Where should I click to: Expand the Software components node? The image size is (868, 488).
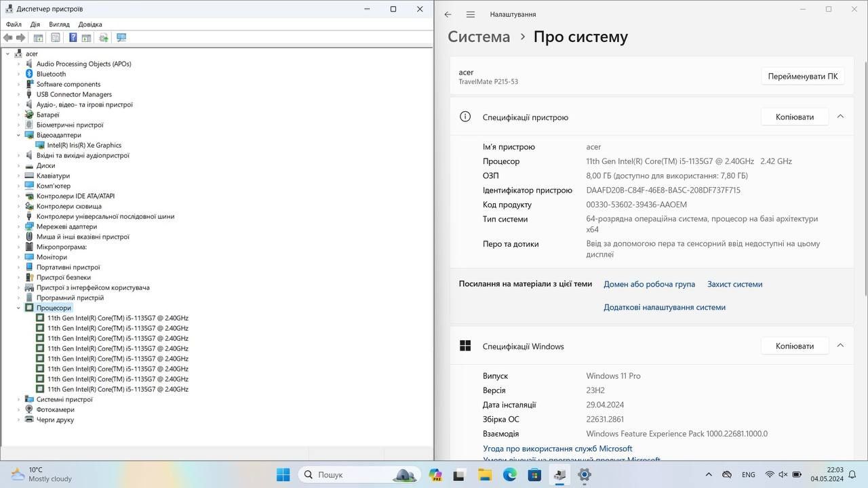coord(19,84)
